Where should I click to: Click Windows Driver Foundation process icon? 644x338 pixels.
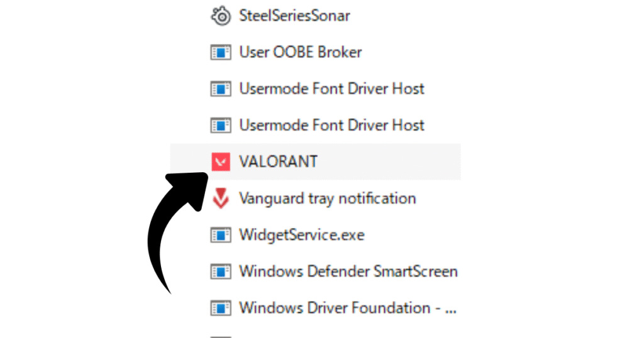(x=221, y=308)
